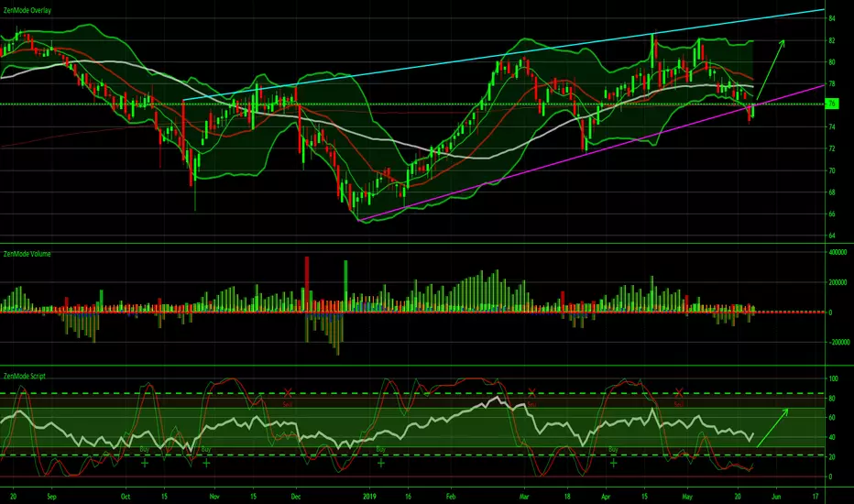The image size is (854, 504).
Task: Click the 78 level on price axis
Action: tap(832, 84)
